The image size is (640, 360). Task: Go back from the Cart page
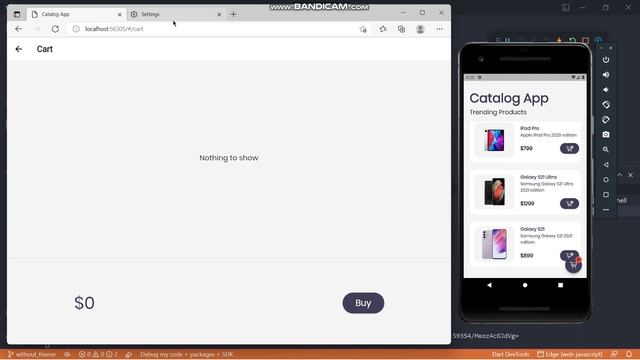click(x=19, y=49)
